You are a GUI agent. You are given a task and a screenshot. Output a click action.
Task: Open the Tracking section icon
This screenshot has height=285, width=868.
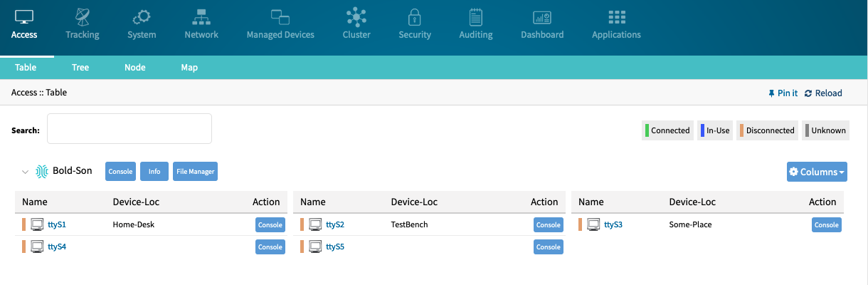[83, 16]
